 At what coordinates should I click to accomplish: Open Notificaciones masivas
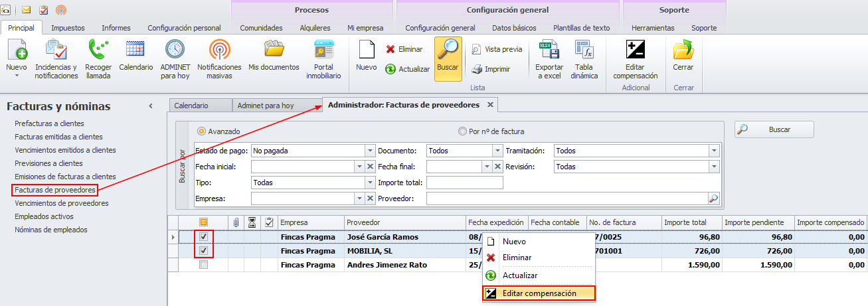pyautogui.click(x=219, y=59)
